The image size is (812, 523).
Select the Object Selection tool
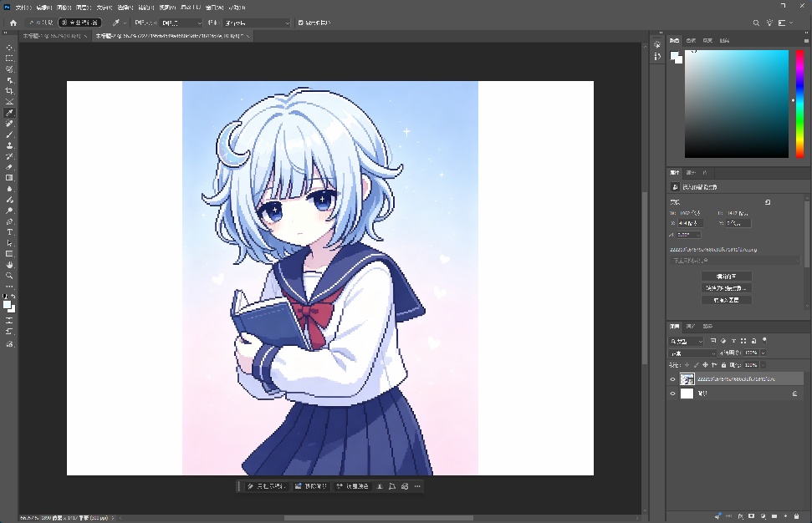pyautogui.click(x=9, y=80)
